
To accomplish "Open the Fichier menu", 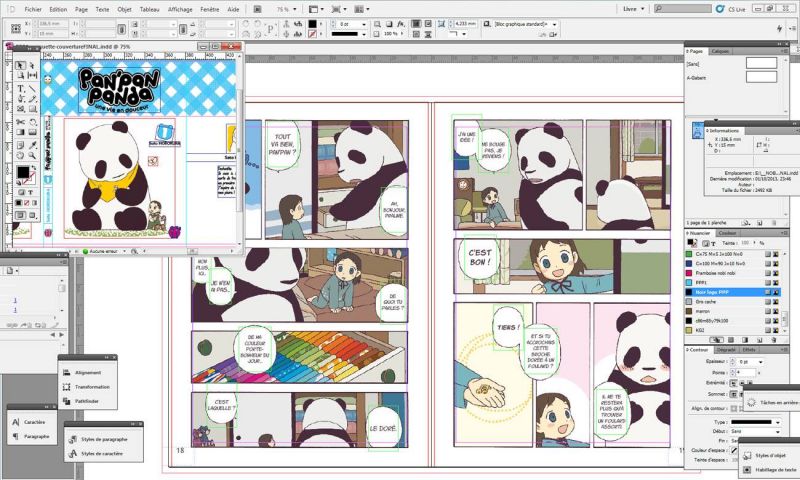I will 33,9.
